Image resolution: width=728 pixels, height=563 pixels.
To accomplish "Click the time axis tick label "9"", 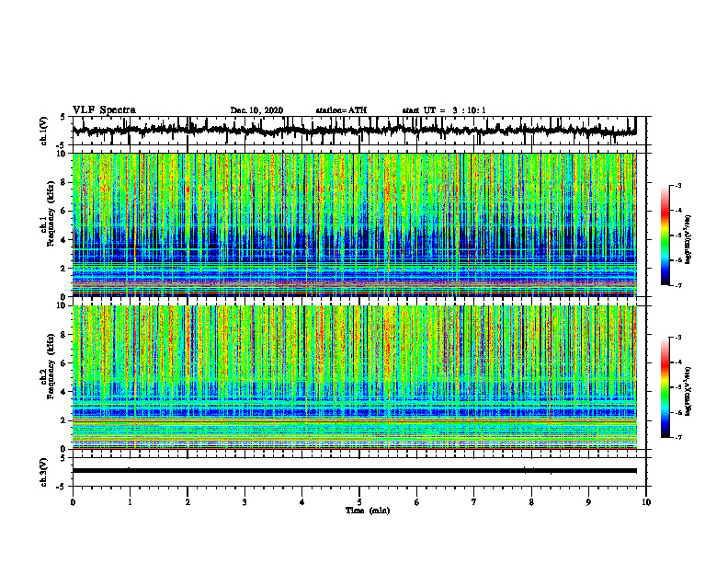I will tap(588, 502).
